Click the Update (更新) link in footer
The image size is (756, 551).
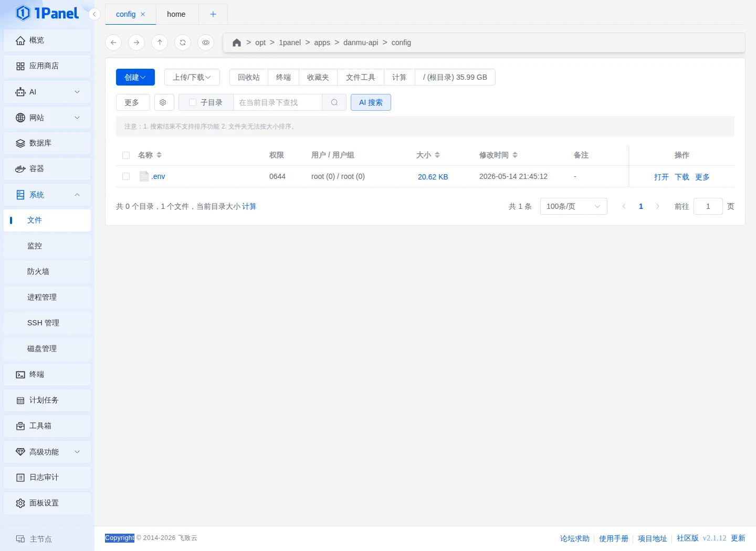click(x=738, y=538)
